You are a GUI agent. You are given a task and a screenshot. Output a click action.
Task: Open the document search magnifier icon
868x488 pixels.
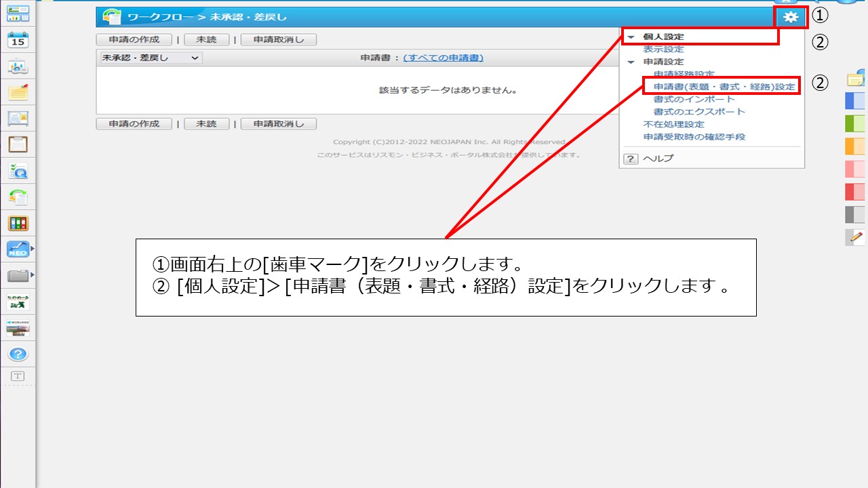18,171
